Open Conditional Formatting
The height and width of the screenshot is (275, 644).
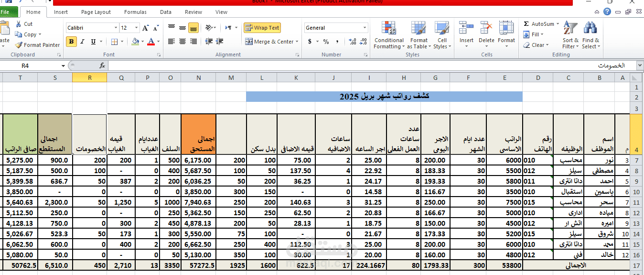point(389,35)
